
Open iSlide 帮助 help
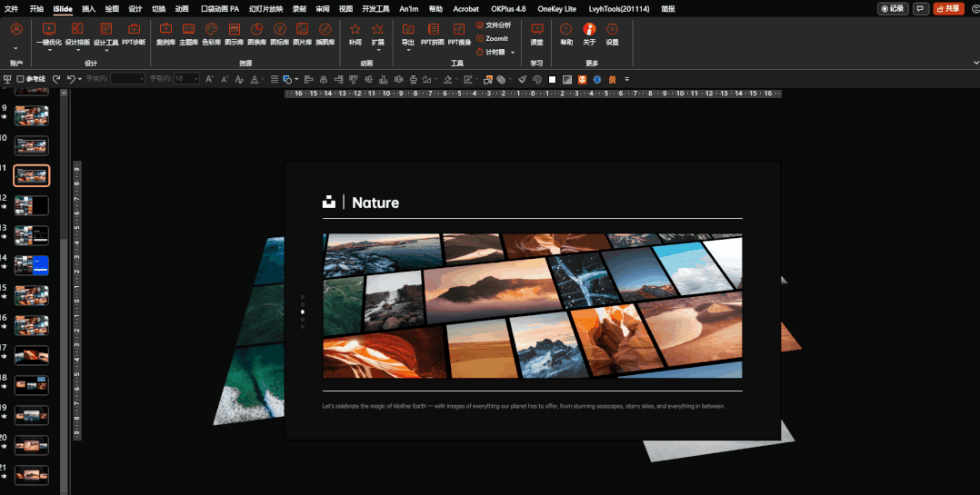coord(566,34)
